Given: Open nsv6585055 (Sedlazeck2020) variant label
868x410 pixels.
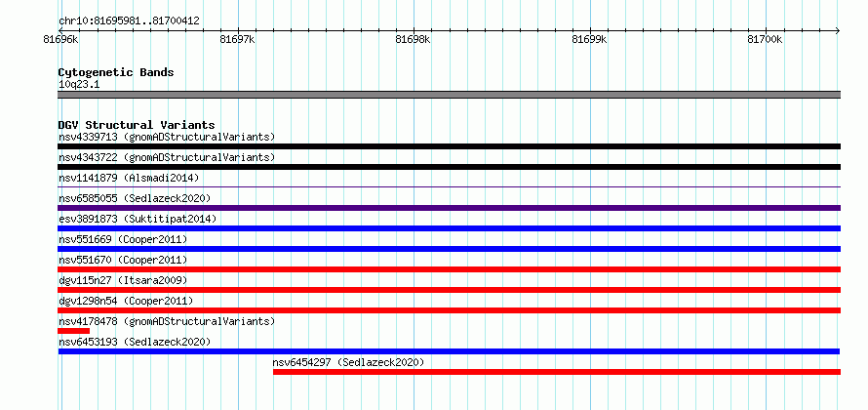Looking at the screenshot, I should tap(135, 198).
